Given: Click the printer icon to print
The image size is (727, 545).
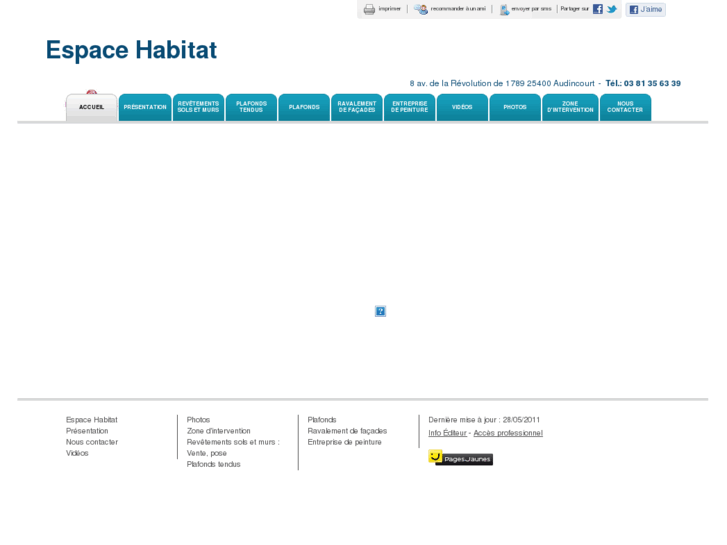Looking at the screenshot, I should (x=369, y=9).
